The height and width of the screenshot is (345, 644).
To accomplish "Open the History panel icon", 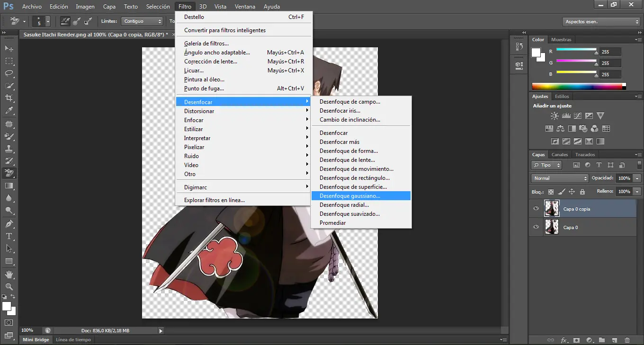I will [x=519, y=46].
